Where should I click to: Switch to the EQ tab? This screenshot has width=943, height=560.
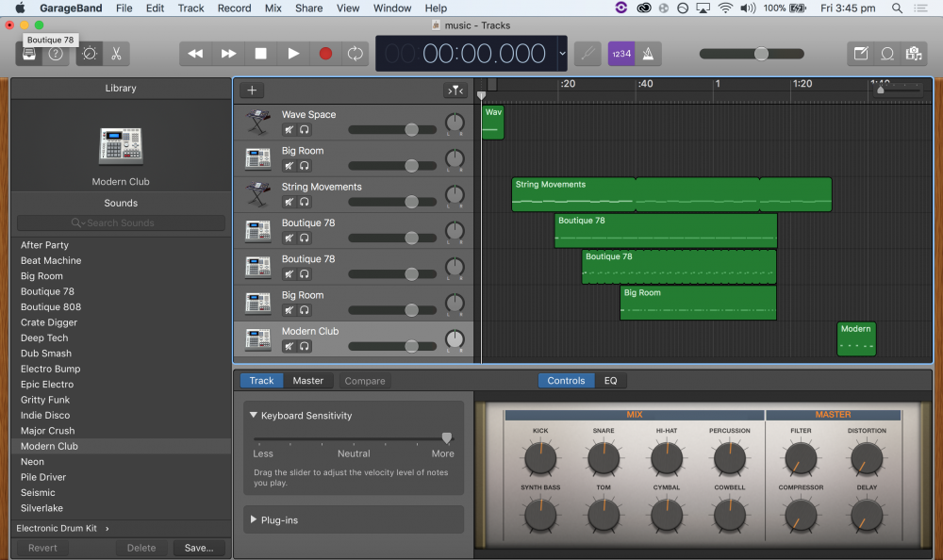[x=610, y=381]
